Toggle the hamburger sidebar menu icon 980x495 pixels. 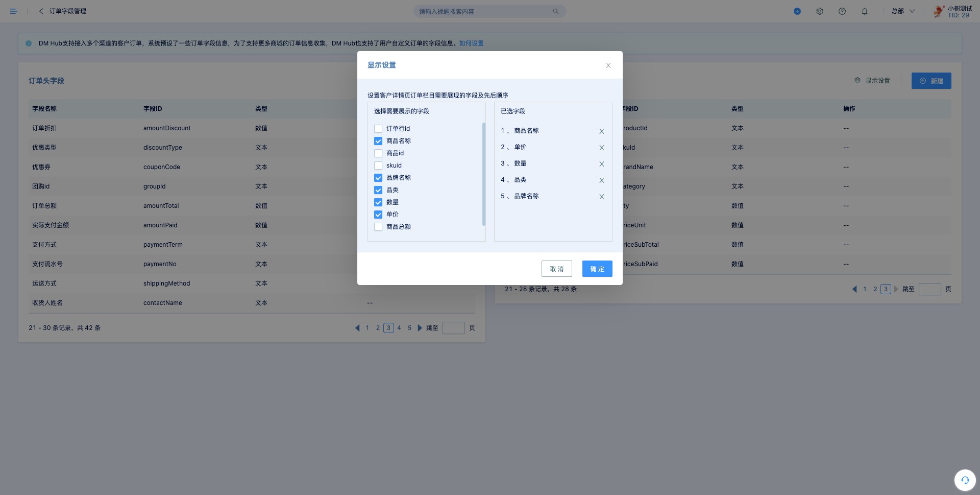pyautogui.click(x=14, y=11)
